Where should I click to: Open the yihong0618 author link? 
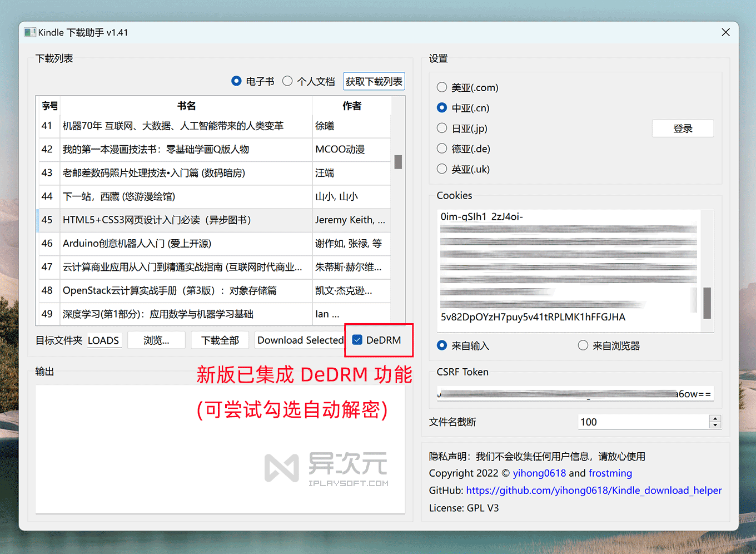tap(539, 473)
